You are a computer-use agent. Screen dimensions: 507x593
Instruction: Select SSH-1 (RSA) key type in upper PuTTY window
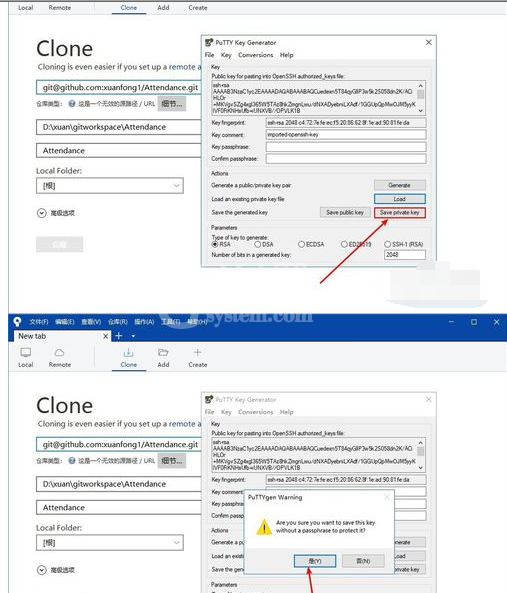point(388,244)
